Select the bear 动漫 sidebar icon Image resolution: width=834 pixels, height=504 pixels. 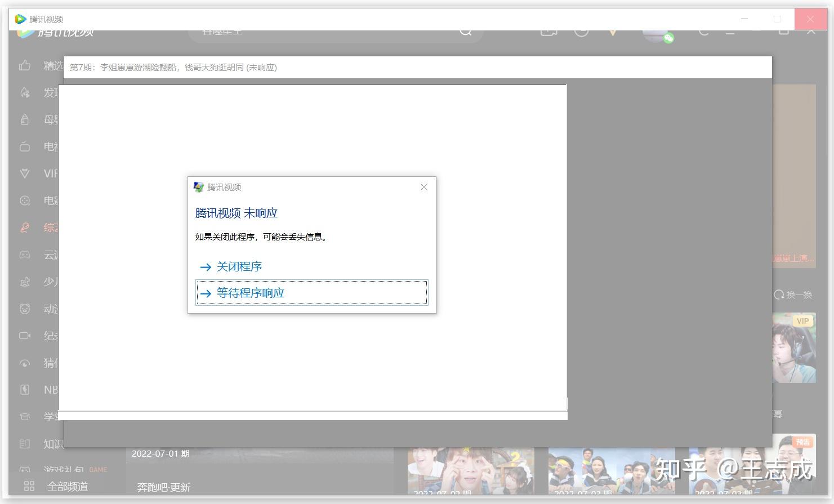[x=25, y=309]
